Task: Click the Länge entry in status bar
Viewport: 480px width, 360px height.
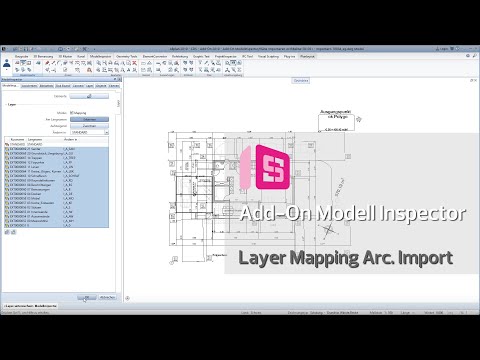Action: (407, 313)
